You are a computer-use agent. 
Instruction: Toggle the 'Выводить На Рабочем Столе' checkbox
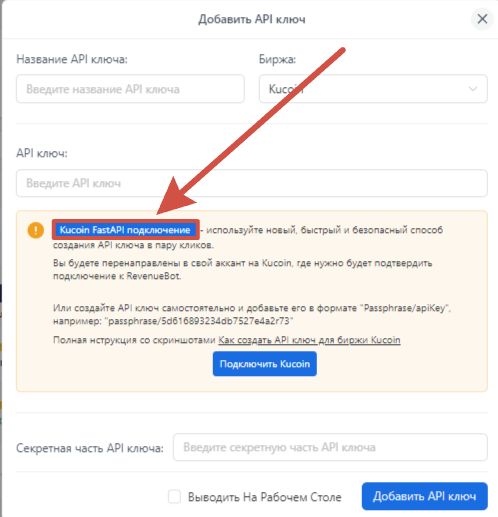[174, 496]
